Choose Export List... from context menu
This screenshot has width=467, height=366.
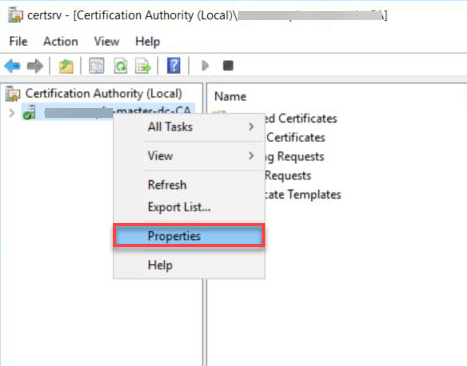pyautogui.click(x=189, y=207)
